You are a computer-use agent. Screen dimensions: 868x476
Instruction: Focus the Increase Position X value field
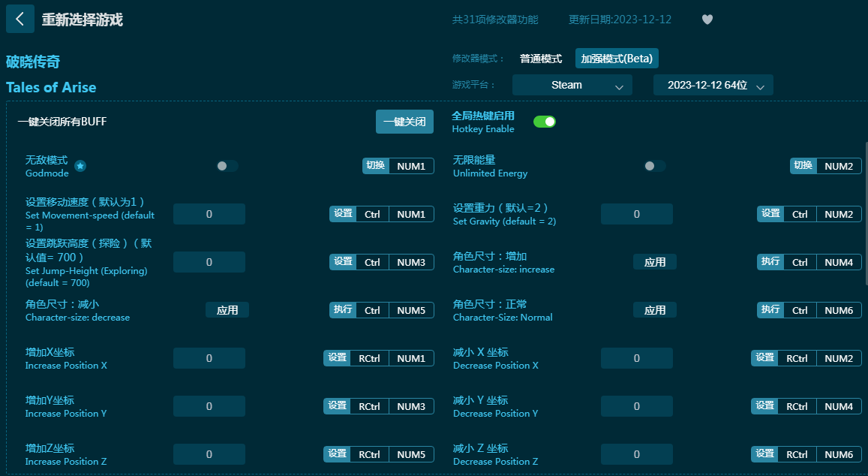click(x=209, y=359)
